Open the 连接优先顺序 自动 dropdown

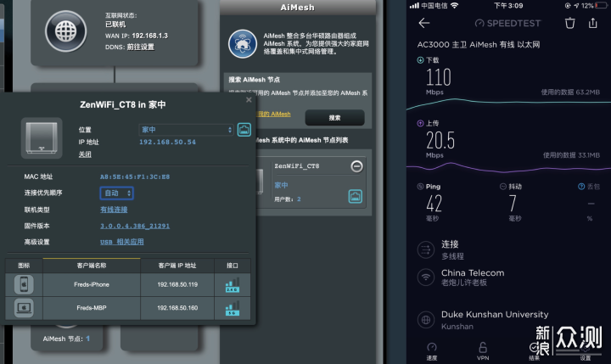coord(117,193)
